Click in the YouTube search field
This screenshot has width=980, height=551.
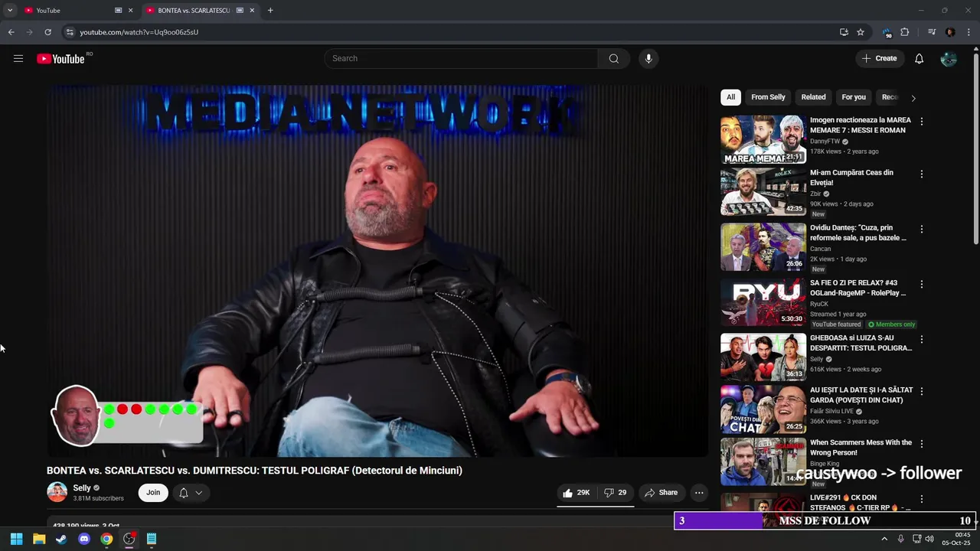[x=461, y=59]
